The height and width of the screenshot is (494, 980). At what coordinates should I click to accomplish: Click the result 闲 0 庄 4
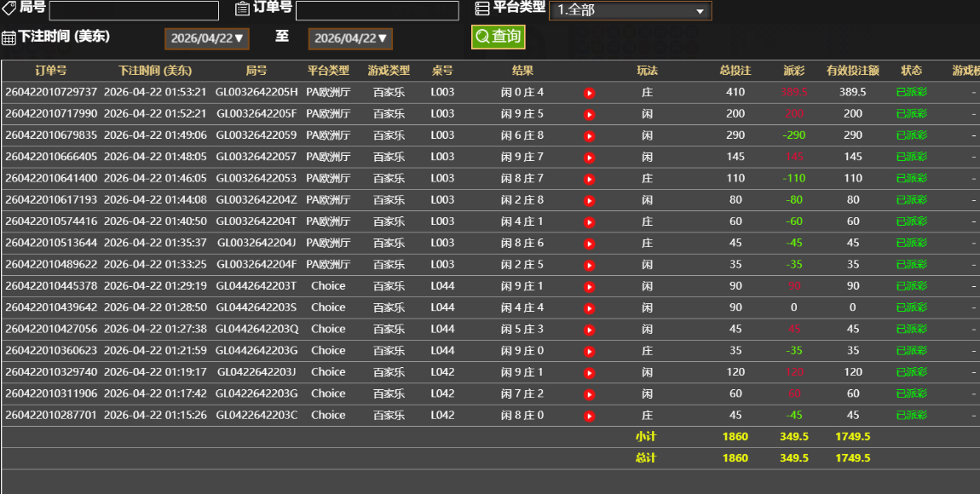coord(522,92)
